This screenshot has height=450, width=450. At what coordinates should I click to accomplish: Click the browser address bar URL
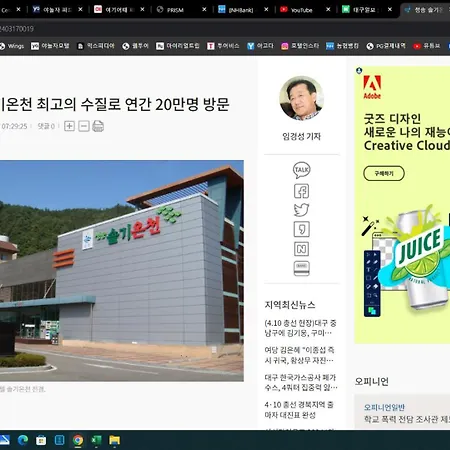[17, 29]
